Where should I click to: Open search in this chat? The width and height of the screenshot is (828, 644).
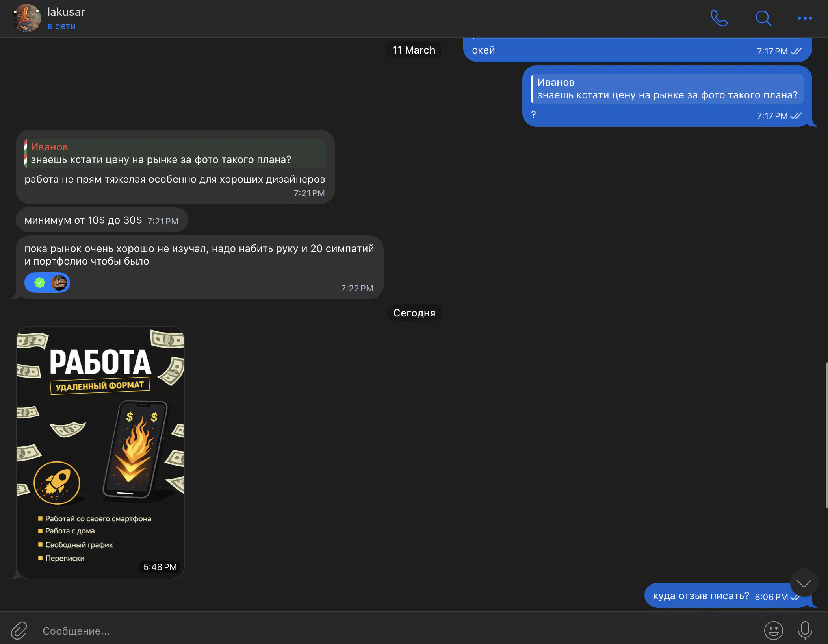(x=763, y=18)
